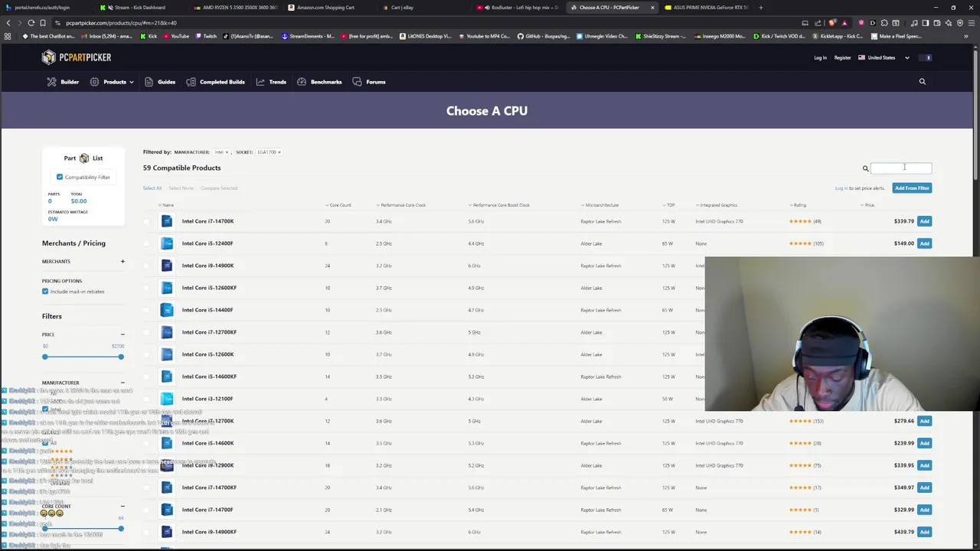Toggle Include mail-in rebates checkbox

[45, 292]
